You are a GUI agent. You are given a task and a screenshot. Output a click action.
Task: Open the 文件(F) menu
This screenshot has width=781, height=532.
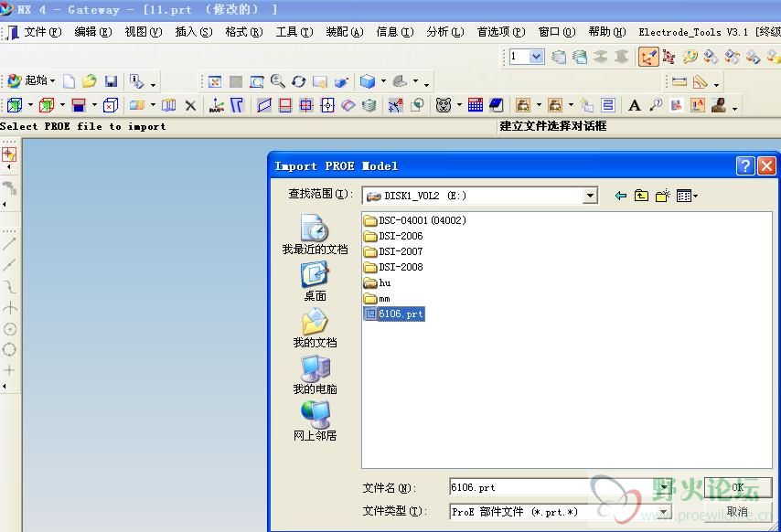pyautogui.click(x=43, y=32)
